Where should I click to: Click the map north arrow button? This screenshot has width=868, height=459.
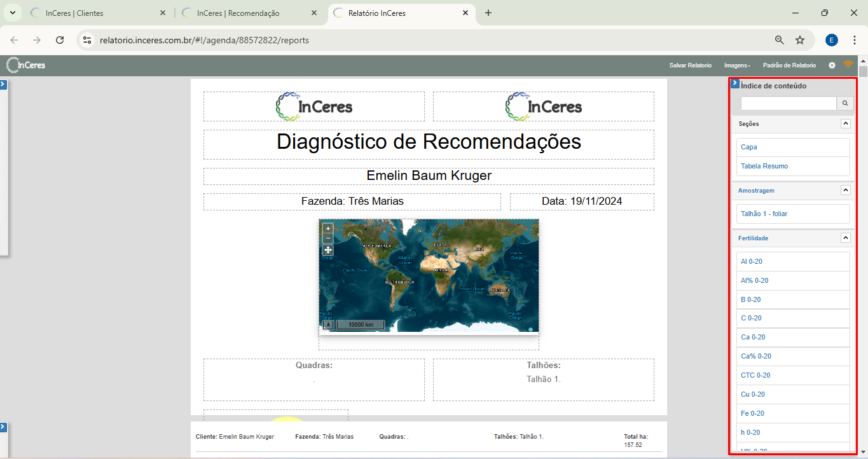[x=328, y=324]
